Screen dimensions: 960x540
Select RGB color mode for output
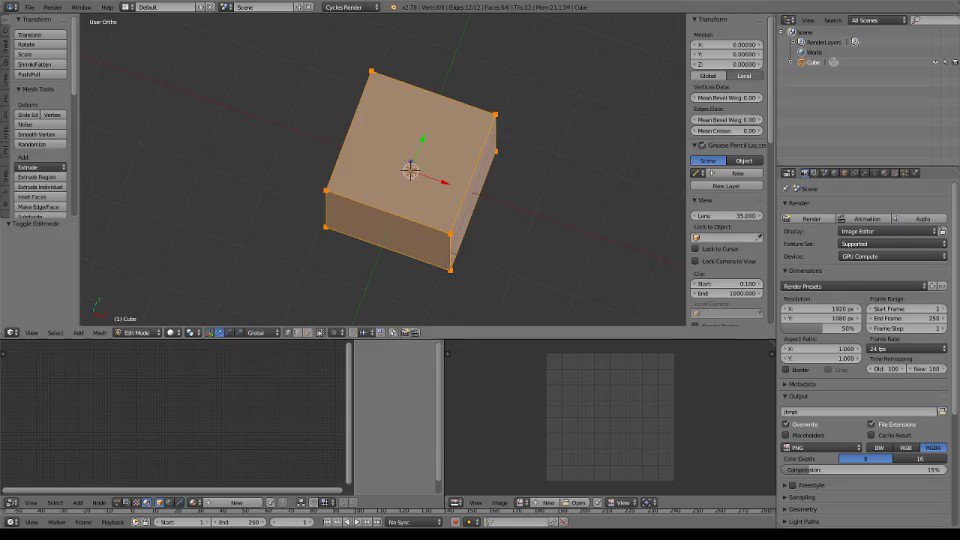(x=906, y=448)
